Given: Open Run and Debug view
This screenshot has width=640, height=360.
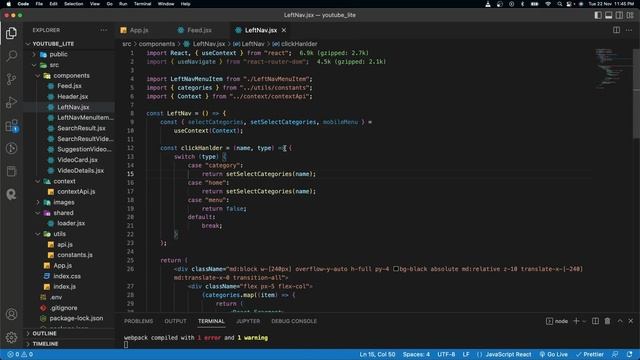Looking at the screenshot, I should 11,102.
